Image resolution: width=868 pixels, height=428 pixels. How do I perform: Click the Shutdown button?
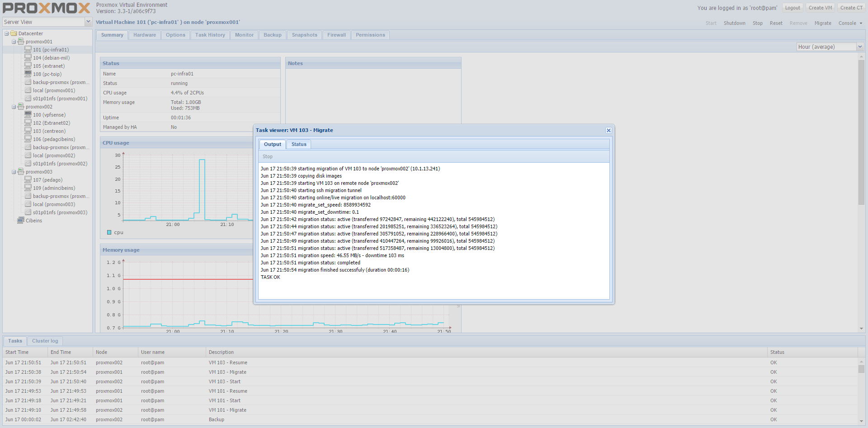click(x=735, y=23)
